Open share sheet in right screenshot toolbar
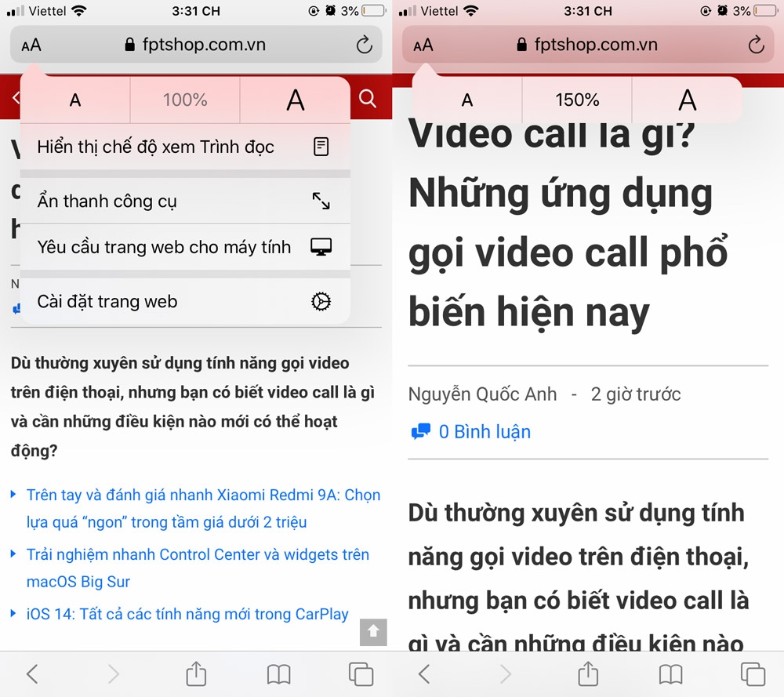 tap(588, 673)
